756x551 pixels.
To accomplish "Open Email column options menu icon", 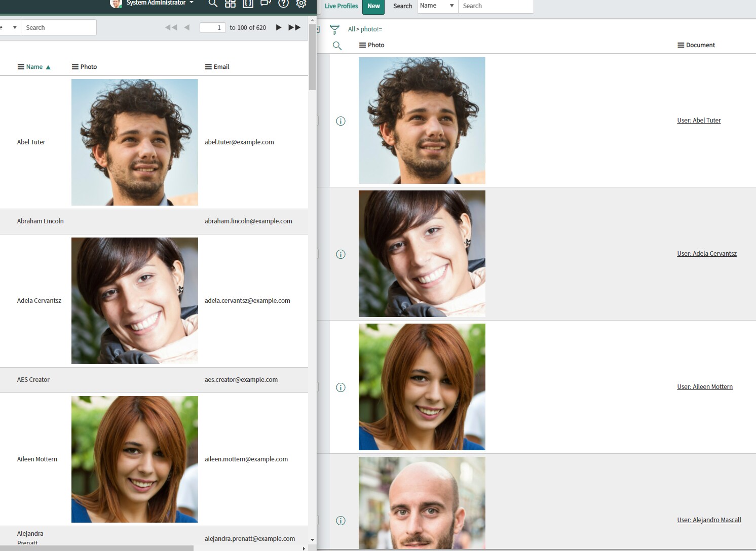I will click(208, 67).
